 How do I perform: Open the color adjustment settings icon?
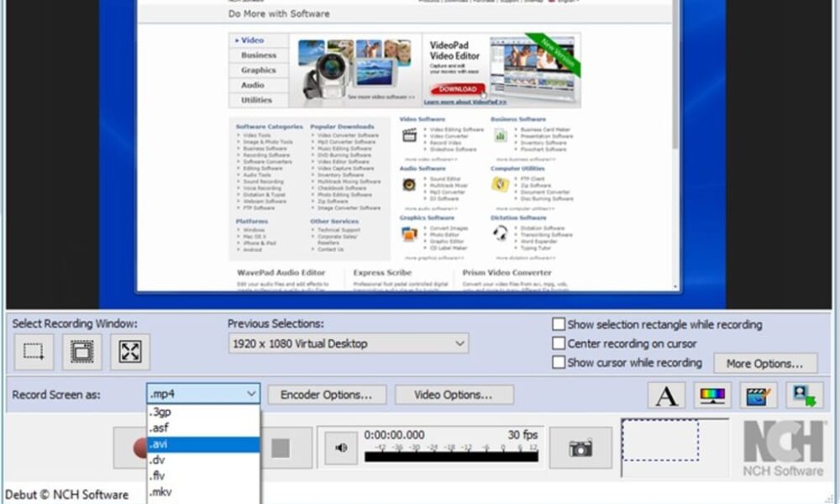712,394
